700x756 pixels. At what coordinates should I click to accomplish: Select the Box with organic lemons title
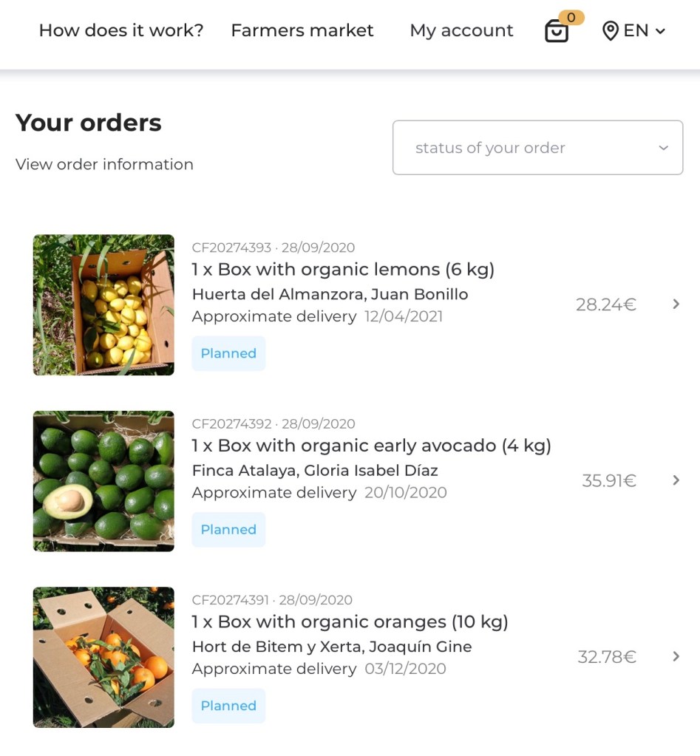coord(343,269)
